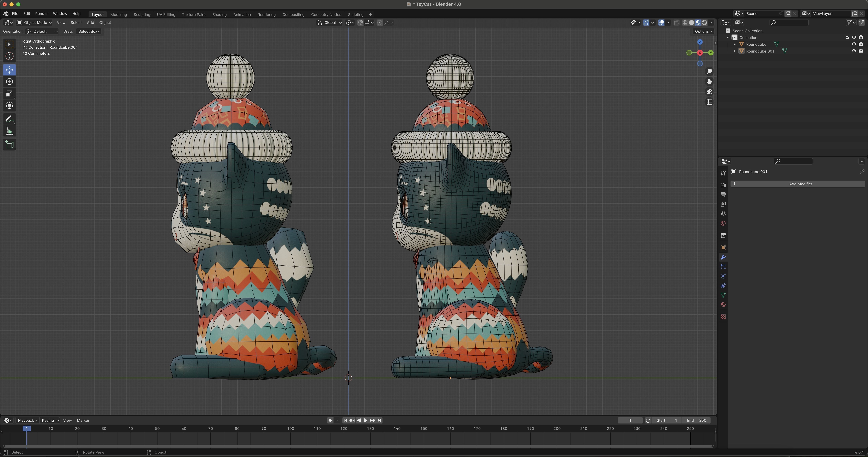Switch to the Sculpting workspace tab
868x457 pixels.
coord(142,14)
